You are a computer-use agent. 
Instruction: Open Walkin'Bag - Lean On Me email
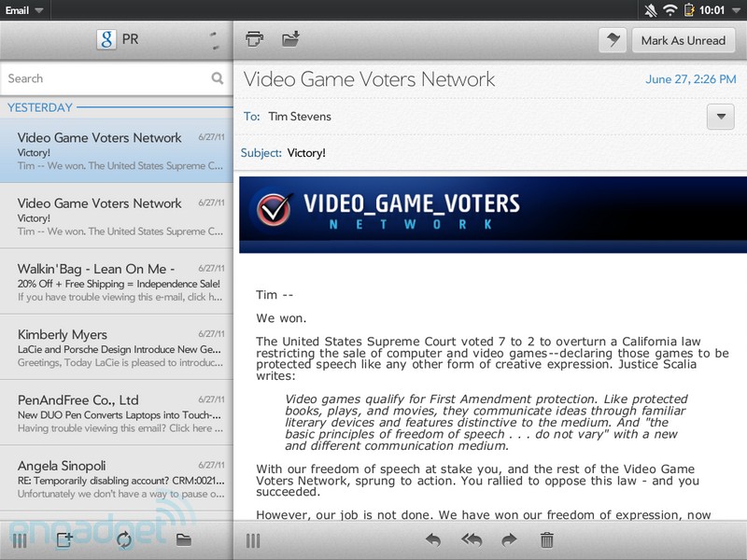pyautogui.click(x=117, y=282)
